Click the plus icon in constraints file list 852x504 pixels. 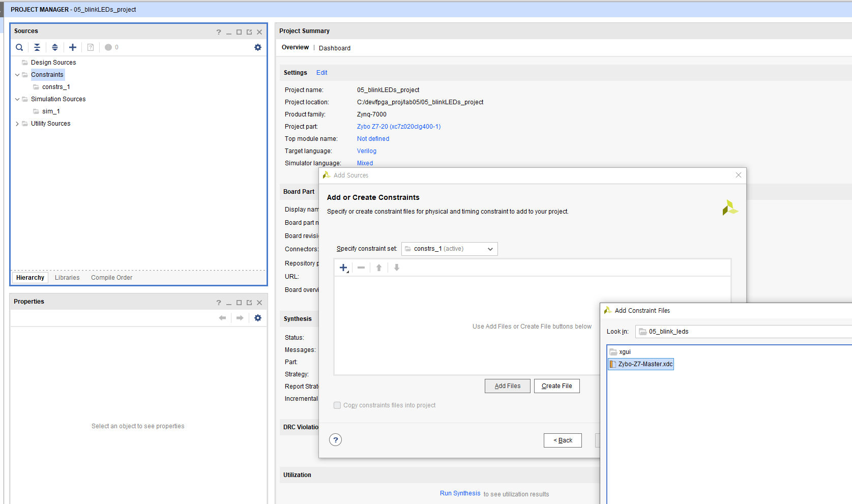click(x=344, y=268)
